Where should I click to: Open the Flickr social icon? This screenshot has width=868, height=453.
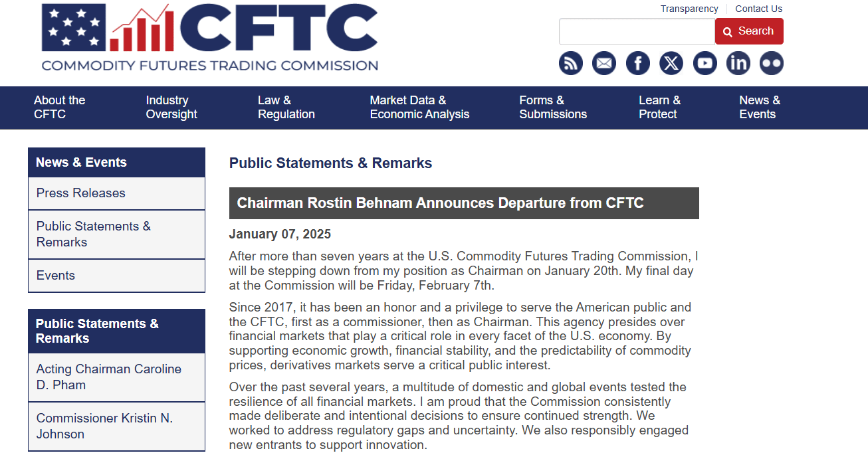[772, 63]
